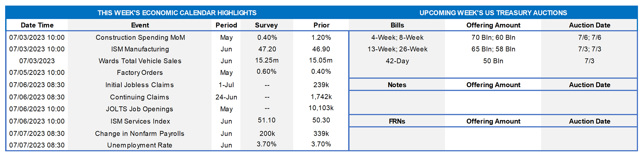The width and height of the screenshot is (644, 157).
Task: Select the '10,103k' prior value cell
Action: tap(321, 108)
